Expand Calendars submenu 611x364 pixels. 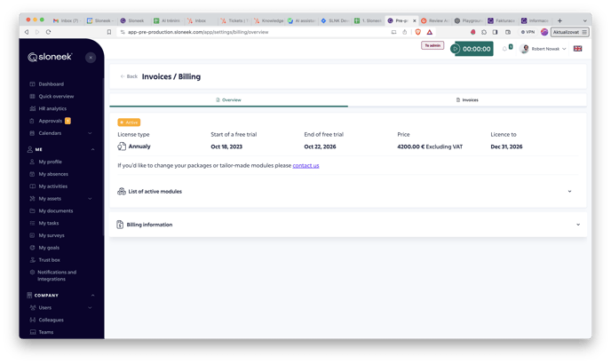[90, 133]
